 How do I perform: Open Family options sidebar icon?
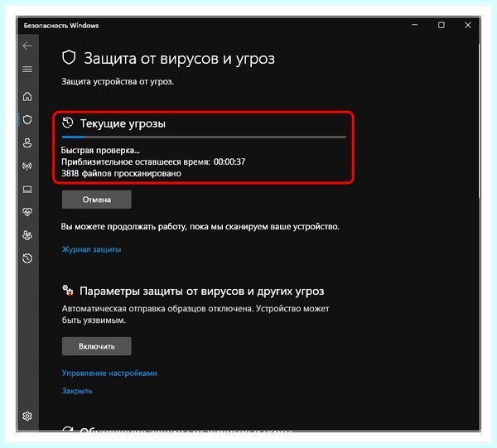tap(27, 235)
